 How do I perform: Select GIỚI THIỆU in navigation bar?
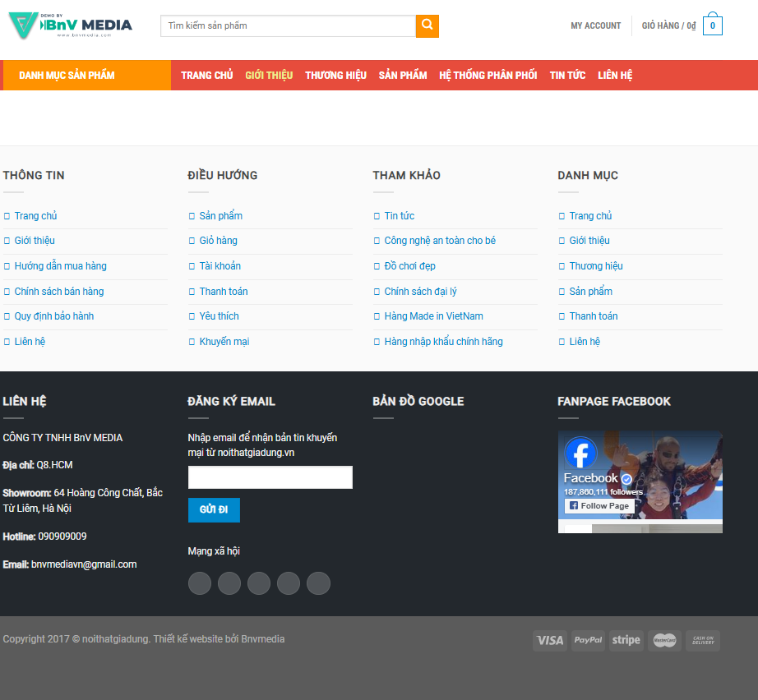click(269, 76)
